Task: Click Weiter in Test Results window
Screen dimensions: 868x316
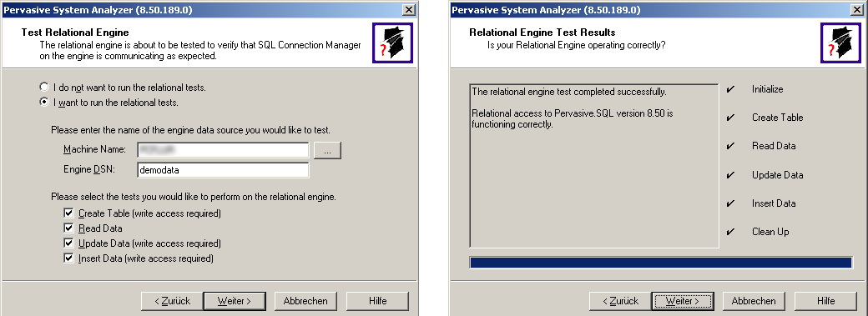Action: [683, 301]
